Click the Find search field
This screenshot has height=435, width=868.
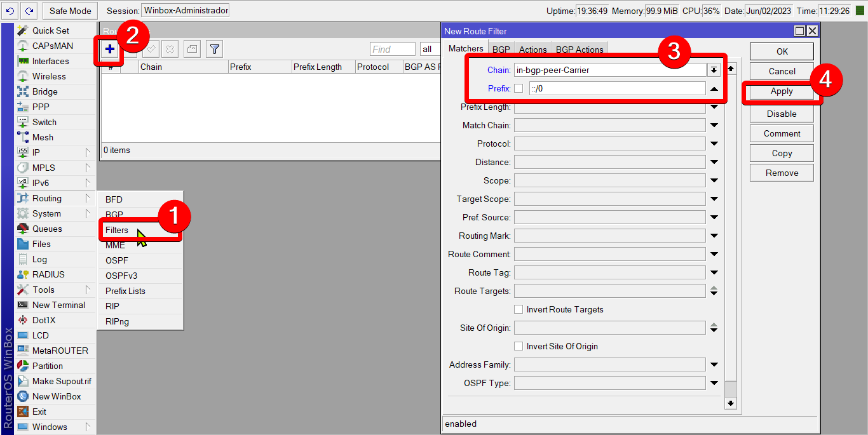point(392,50)
